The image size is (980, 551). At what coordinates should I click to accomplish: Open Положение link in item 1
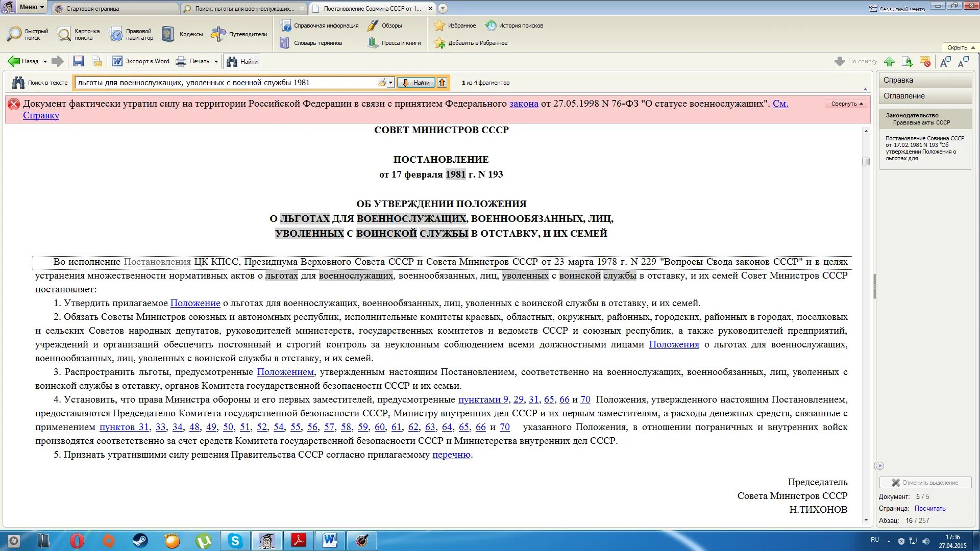[x=195, y=303]
